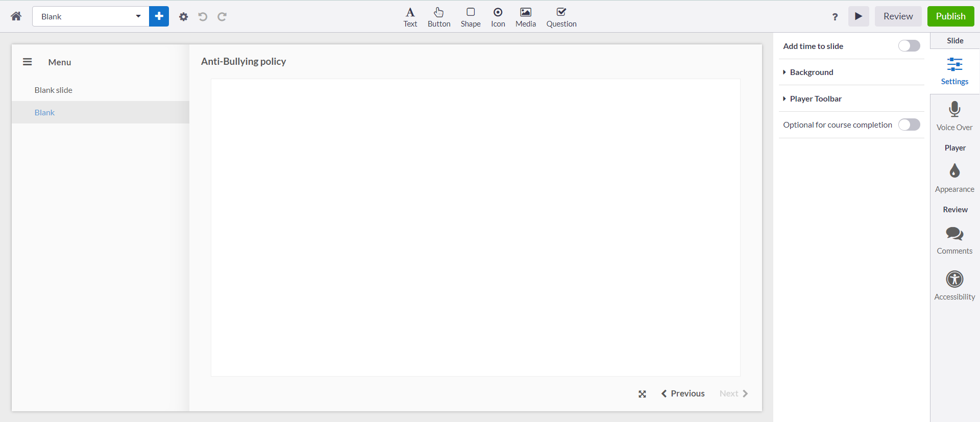Viewport: 980px width, 422px height.
Task: Enter fullscreen with expand icon
Action: 642,394
